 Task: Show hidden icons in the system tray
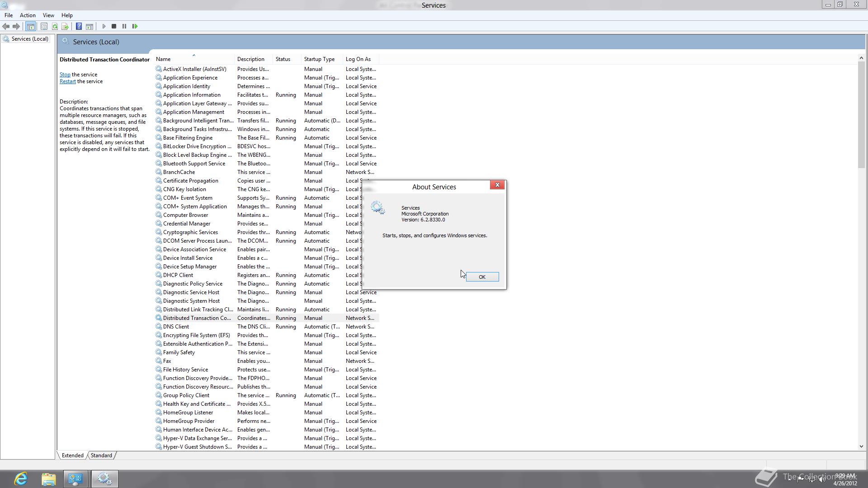(790, 479)
